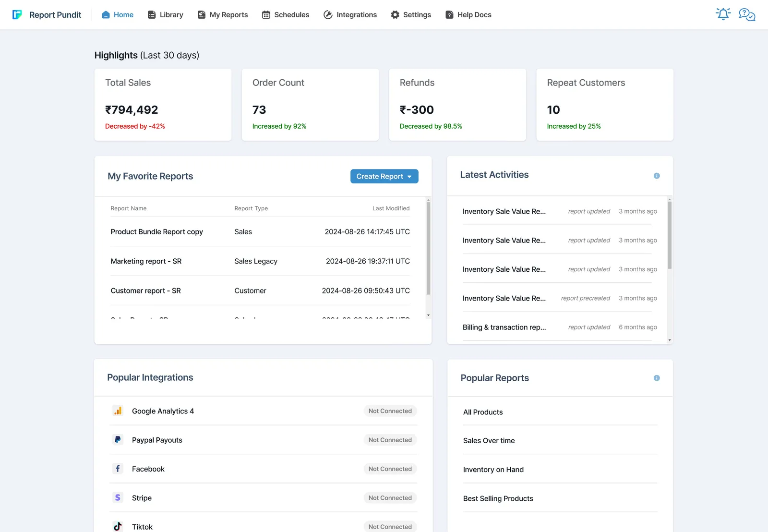Click the Facebook logo icon
The width and height of the screenshot is (768, 532).
[118, 468]
